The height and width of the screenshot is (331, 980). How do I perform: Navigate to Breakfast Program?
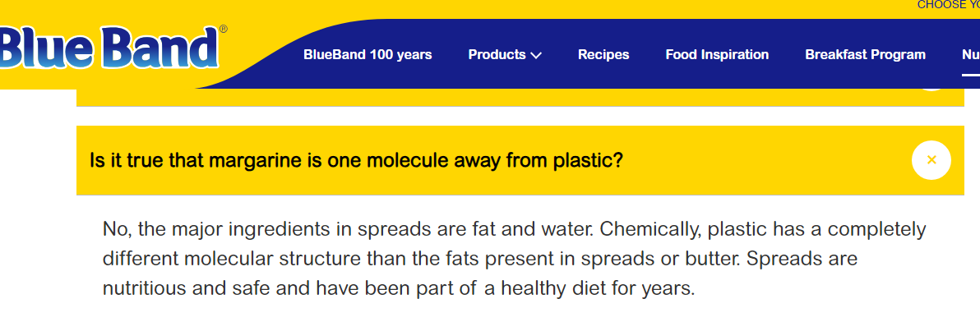(x=865, y=55)
